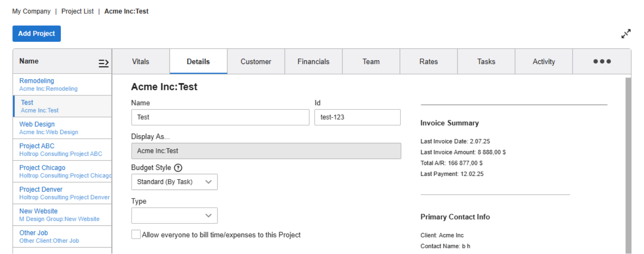Click the Id field containing test-123
The width and height of the screenshot is (644, 254).
(357, 117)
